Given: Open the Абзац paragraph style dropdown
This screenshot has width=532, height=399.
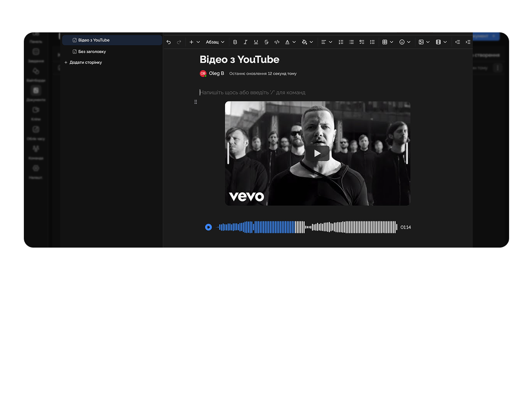Looking at the screenshot, I should 215,42.
